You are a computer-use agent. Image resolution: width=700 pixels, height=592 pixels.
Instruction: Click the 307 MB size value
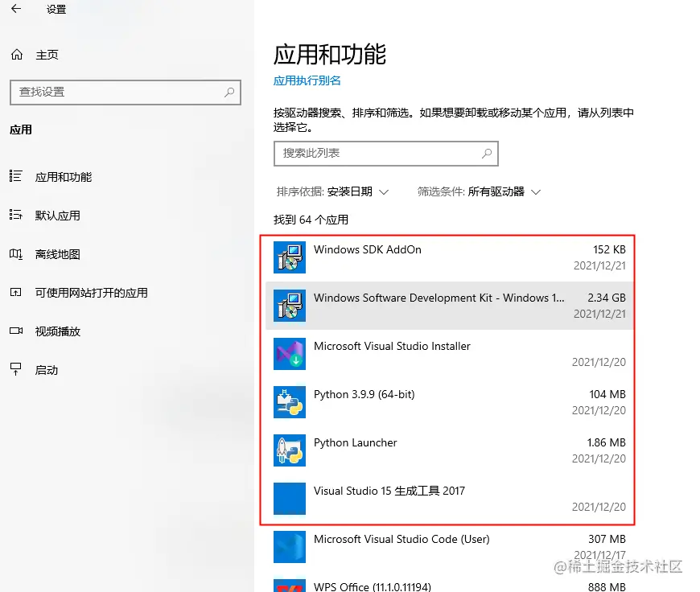607,539
